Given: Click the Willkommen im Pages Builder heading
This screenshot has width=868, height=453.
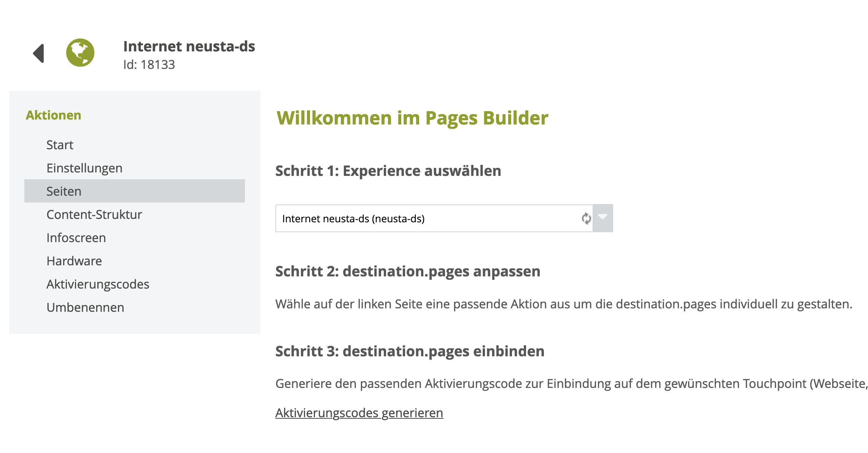Looking at the screenshot, I should (x=412, y=118).
